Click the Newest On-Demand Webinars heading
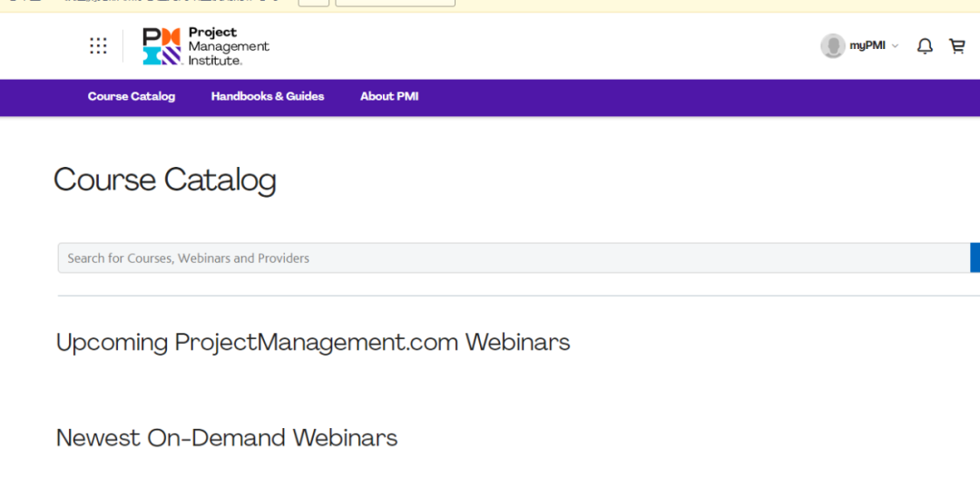 [227, 438]
